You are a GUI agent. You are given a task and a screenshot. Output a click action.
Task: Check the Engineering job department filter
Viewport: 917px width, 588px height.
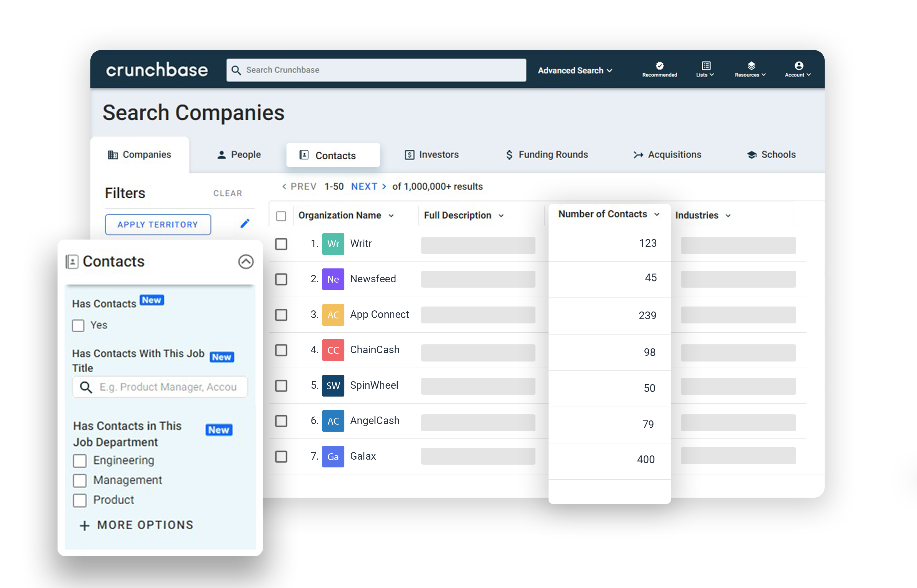(x=79, y=460)
